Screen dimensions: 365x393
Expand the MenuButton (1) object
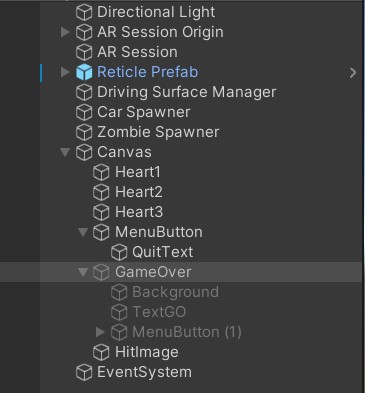coord(100,332)
